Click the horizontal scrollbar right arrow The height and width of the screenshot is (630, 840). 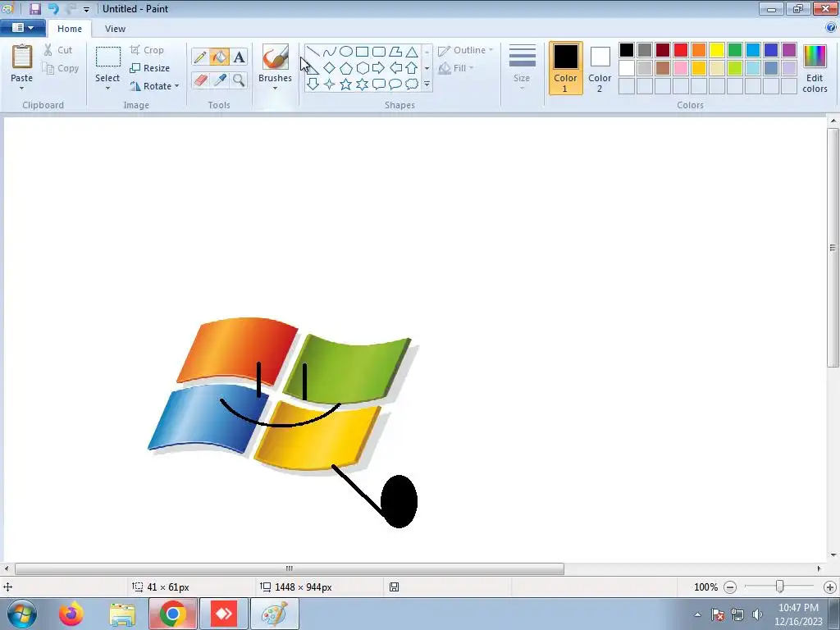point(819,568)
